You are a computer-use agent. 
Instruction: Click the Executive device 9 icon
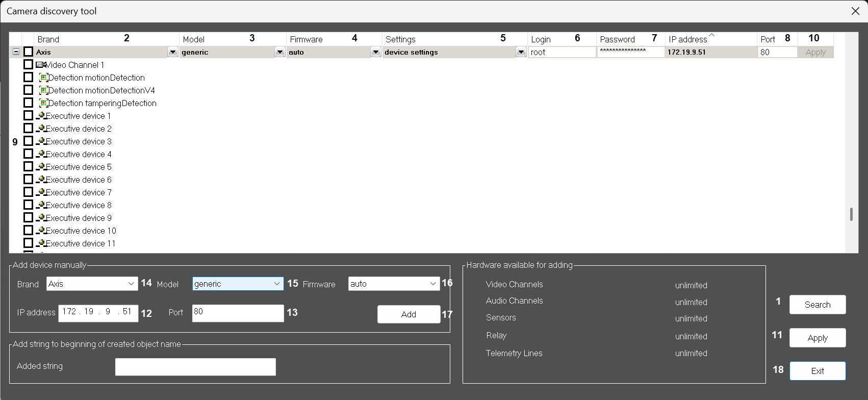41,218
